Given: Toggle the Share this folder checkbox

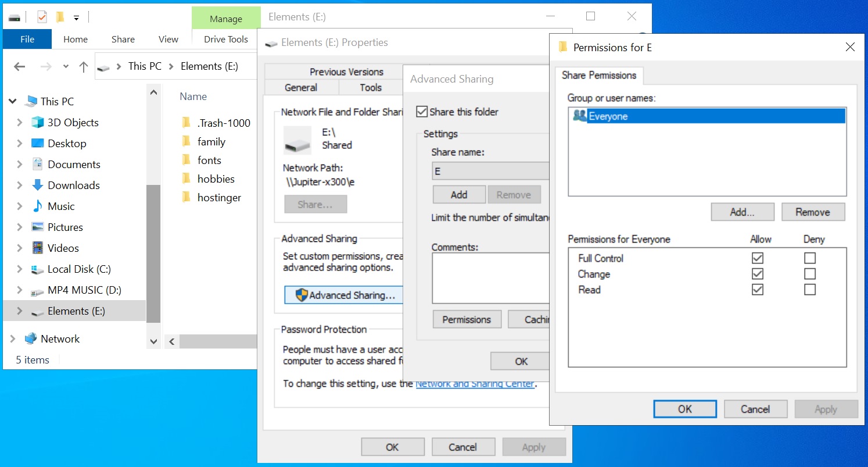Looking at the screenshot, I should tap(422, 112).
